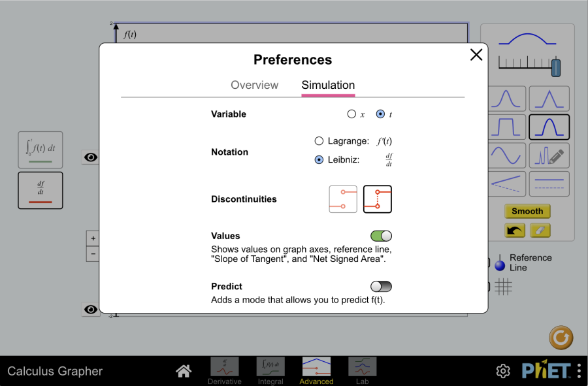
Task: Switch to the Overview tab
Action: [x=255, y=85]
